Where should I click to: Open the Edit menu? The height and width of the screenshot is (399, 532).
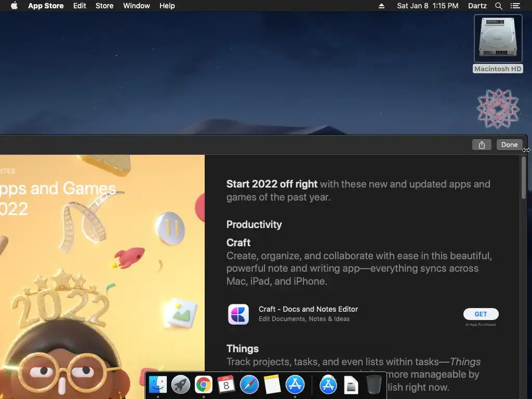[x=79, y=6]
